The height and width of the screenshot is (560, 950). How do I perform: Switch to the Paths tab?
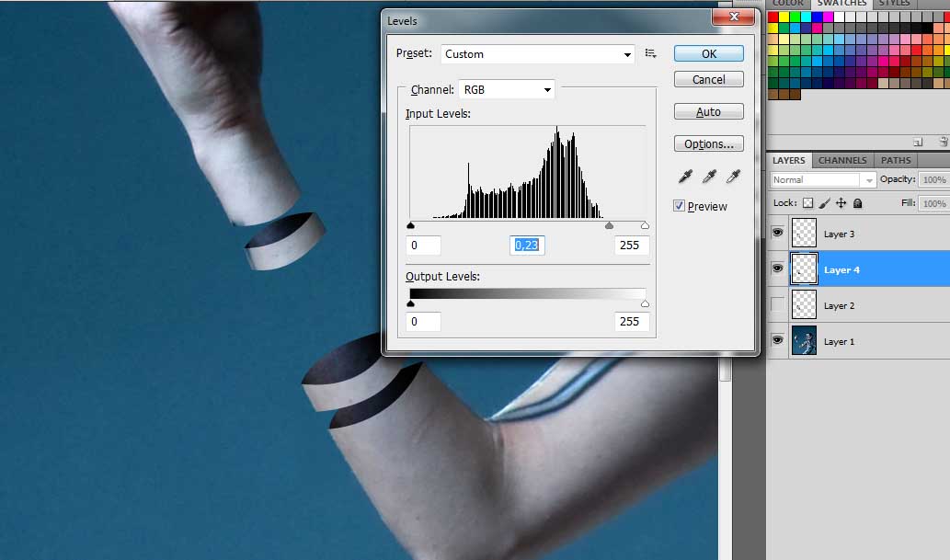[896, 160]
